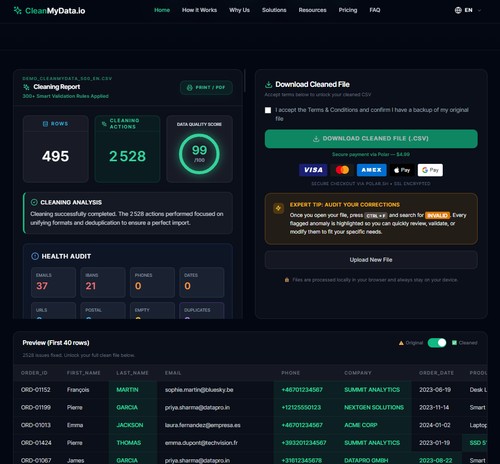The height and width of the screenshot is (464, 500).
Task: Click the orange INVALID tag
Action: pyautogui.click(x=437, y=215)
